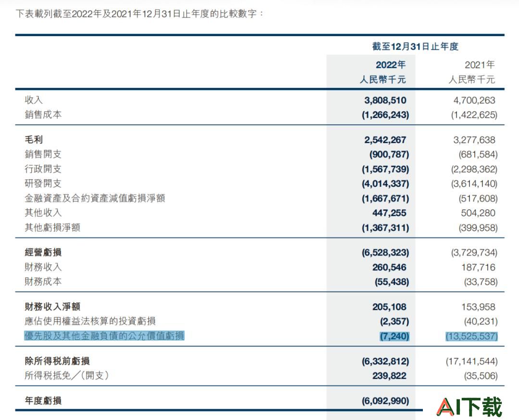The height and width of the screenshot is (420, 519).
Task: Click the 2022年 revenue value 3,808,510
Action: tap(385, 100)
